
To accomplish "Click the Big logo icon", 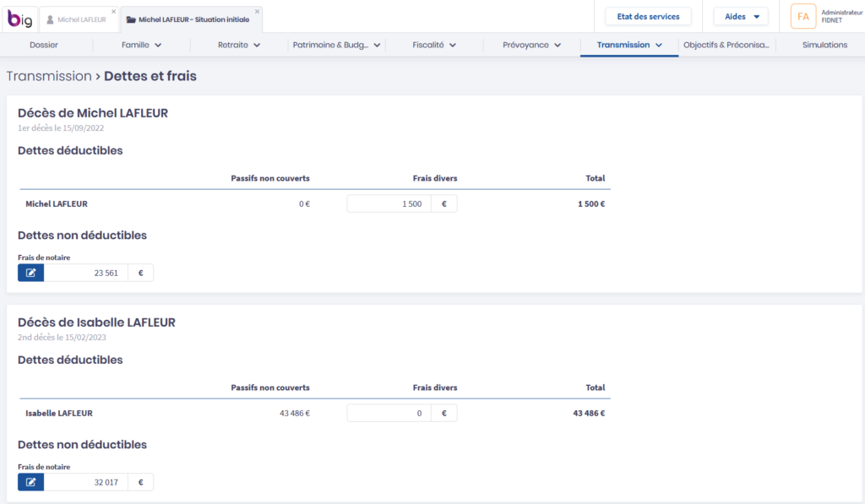I will pos(19,18).
